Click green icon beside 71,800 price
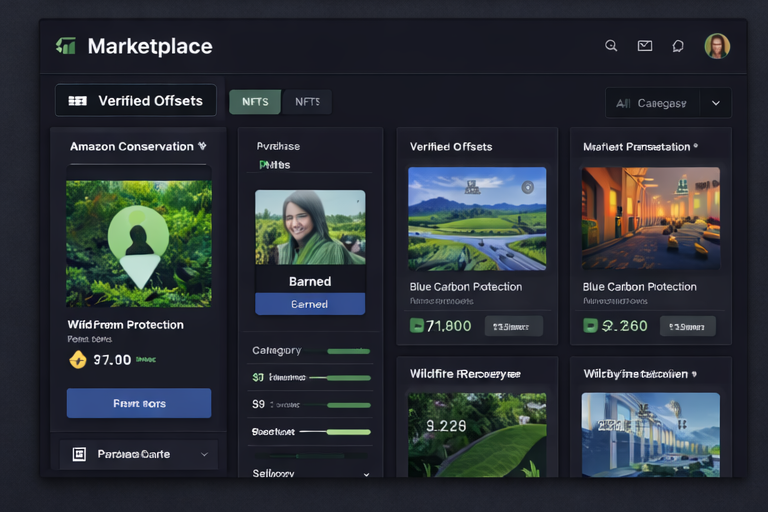The image size is (768, 512). coord(416,325)
